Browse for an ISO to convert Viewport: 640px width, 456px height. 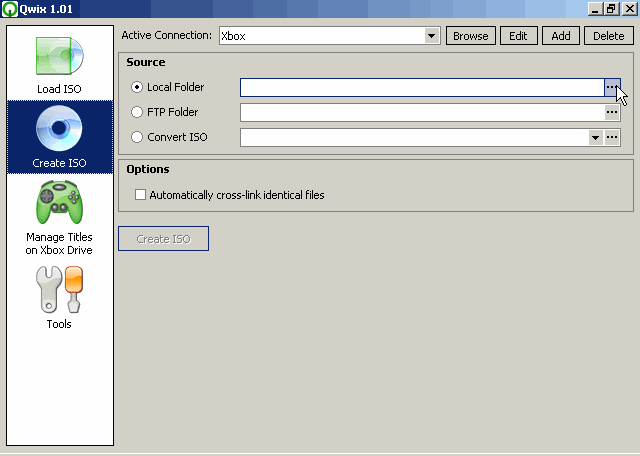coord(612,138)
